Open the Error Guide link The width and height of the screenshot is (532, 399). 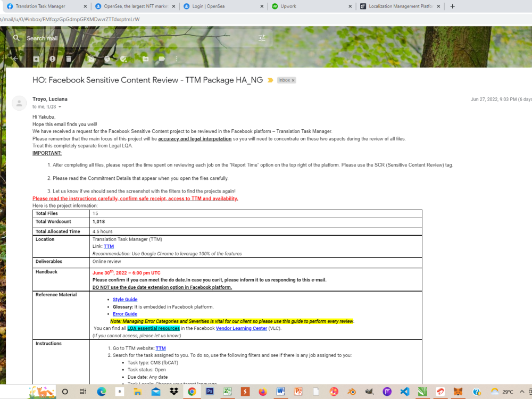125,314
